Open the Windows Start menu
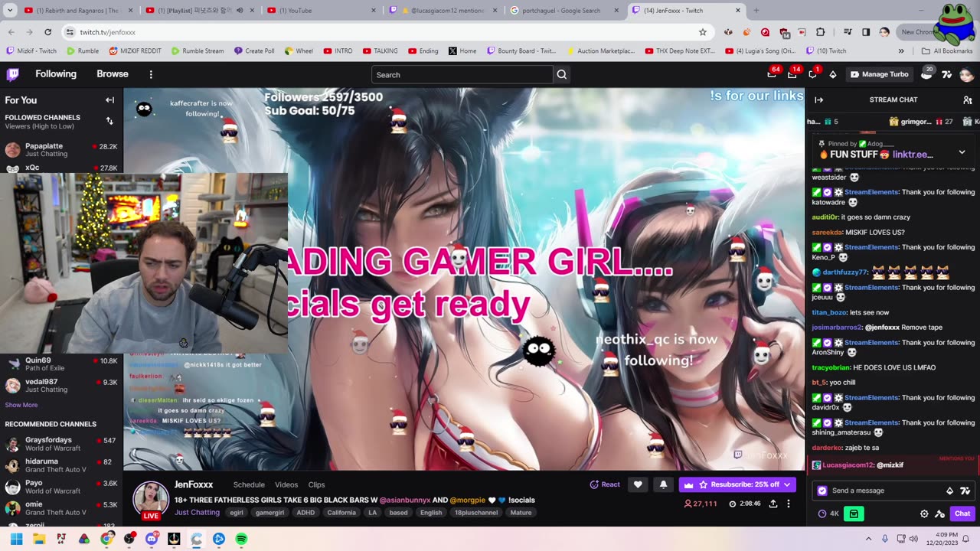 click(x=16, y=539)
